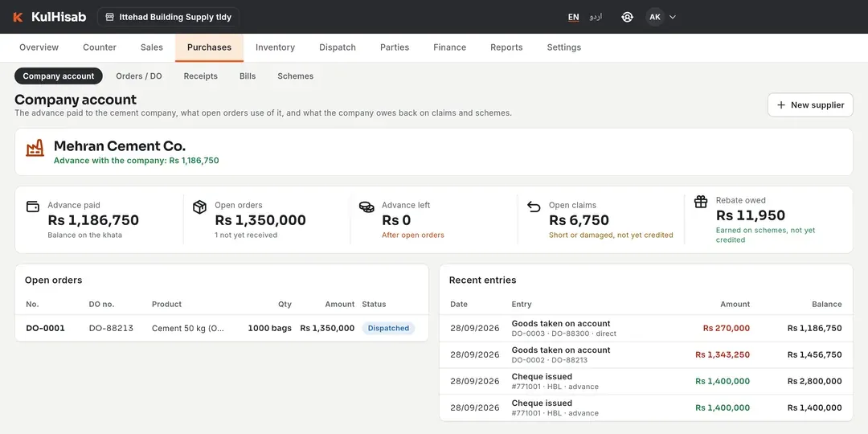This screenshot has width=868, height=434.
Task: Open the Ittehad Building Supply store selector
Action: pyautogui.click(x=168, y=17)
